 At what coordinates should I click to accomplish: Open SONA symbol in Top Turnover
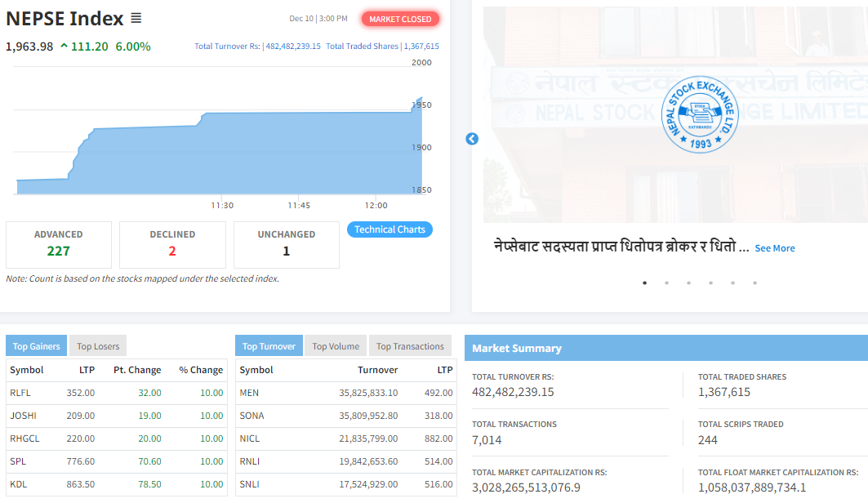251,416
